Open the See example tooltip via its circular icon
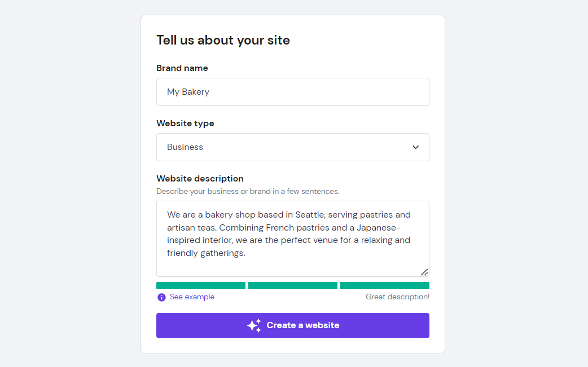This screenshot has height=367, width=588. [161, 297]
